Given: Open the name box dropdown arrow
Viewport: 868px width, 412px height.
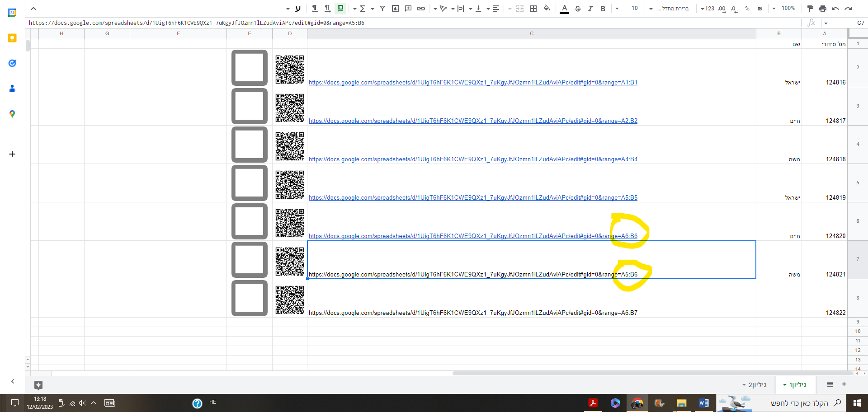Looking at the screenshot, I should tap(826, 23).
